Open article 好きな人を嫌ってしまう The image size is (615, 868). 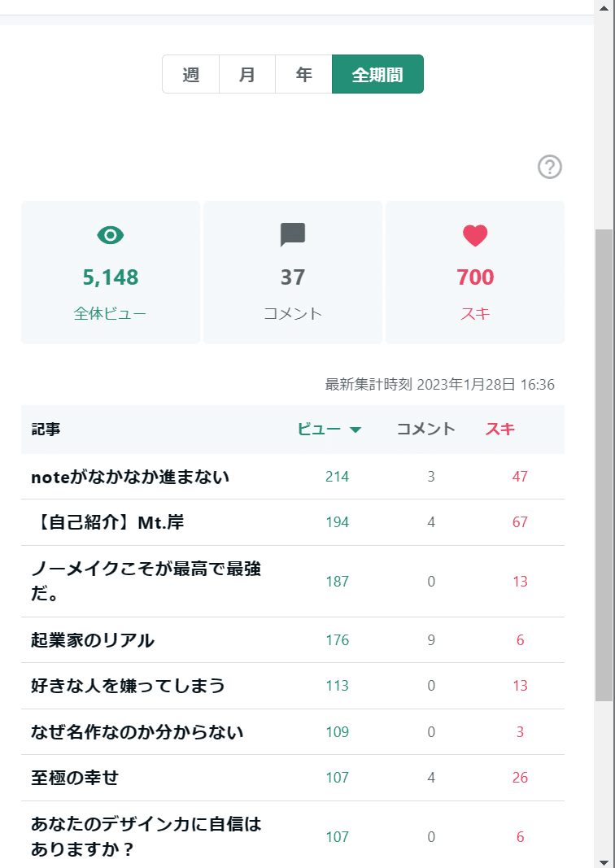pyautogui.click(x=128, y=686)
